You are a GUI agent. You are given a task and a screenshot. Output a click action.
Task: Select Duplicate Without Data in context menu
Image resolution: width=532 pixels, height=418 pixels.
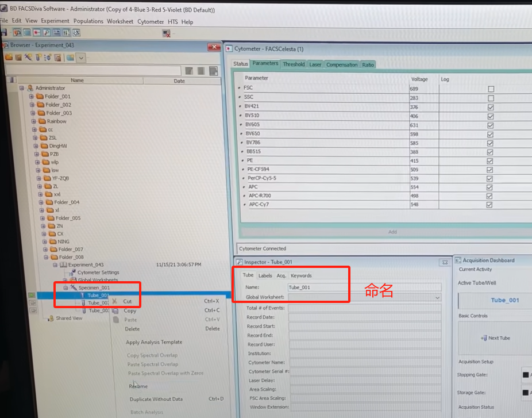pyautogui.click(x=156, y=400)
